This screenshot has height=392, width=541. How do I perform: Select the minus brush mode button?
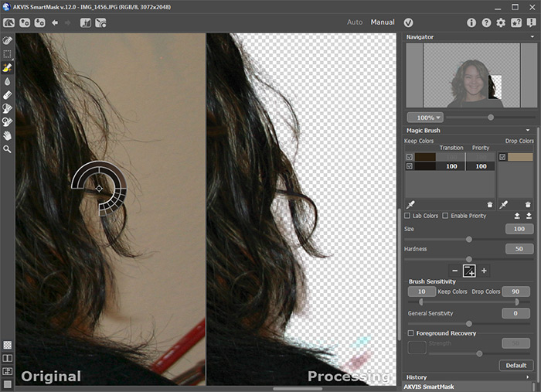454,271
